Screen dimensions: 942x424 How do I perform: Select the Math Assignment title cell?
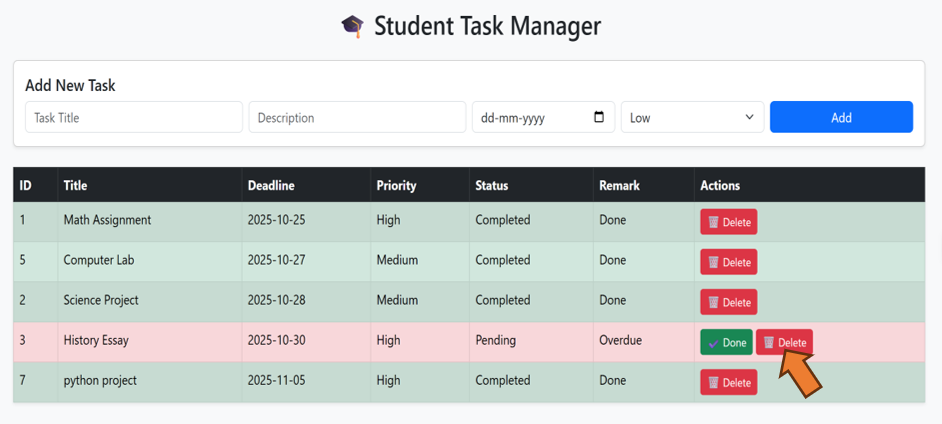pyautogui.click(x=150, y=220)
